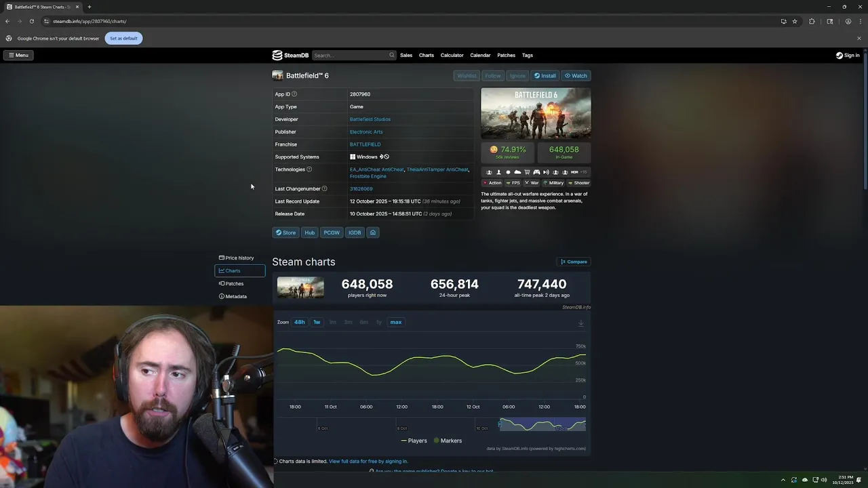The width and height of the screenshot is (868, 488).
Task: Click the search magnifier icon
Action: [391, 56]
